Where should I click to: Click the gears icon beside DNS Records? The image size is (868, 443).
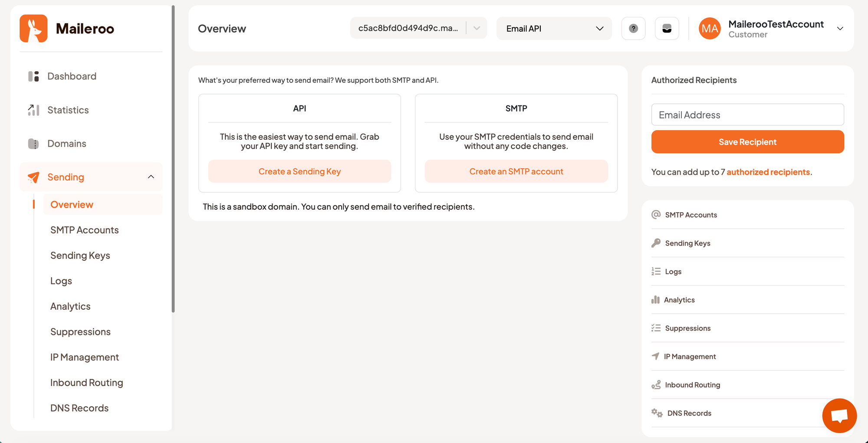coord(657,413)
